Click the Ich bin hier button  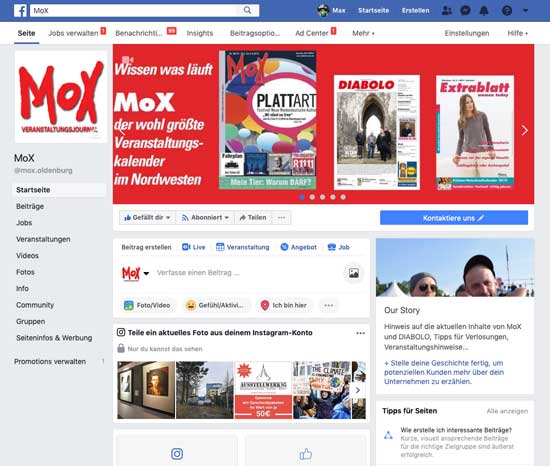tap(284, 305)
